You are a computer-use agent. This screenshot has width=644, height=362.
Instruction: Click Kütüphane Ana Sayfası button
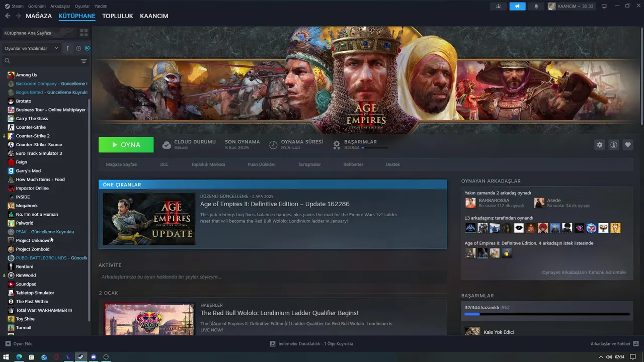[x=39, y=33]
